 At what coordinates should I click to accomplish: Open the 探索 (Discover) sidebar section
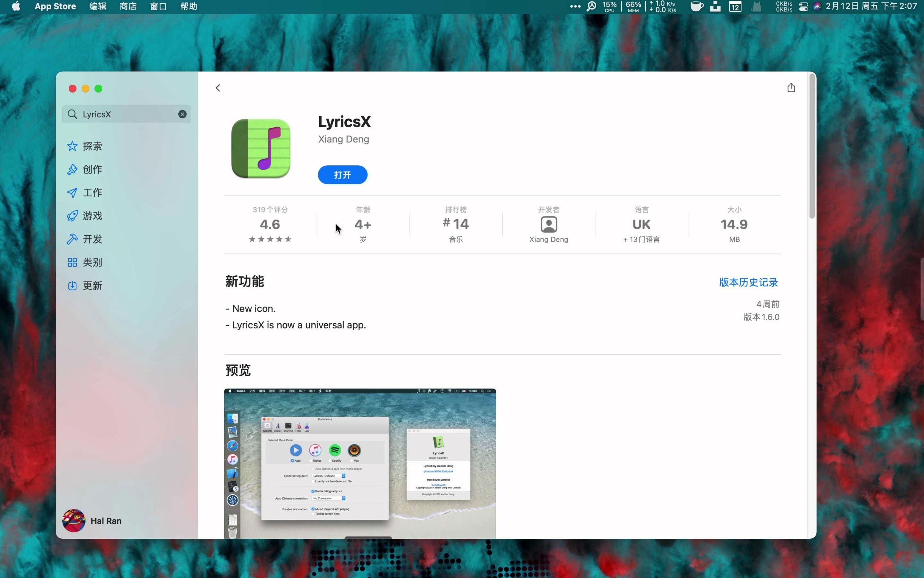(x=85, y=146)
